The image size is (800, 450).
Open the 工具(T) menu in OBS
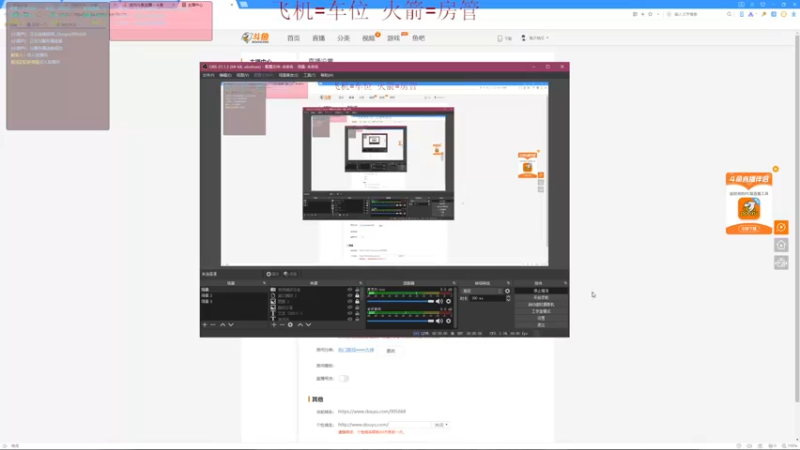[310, 75]
